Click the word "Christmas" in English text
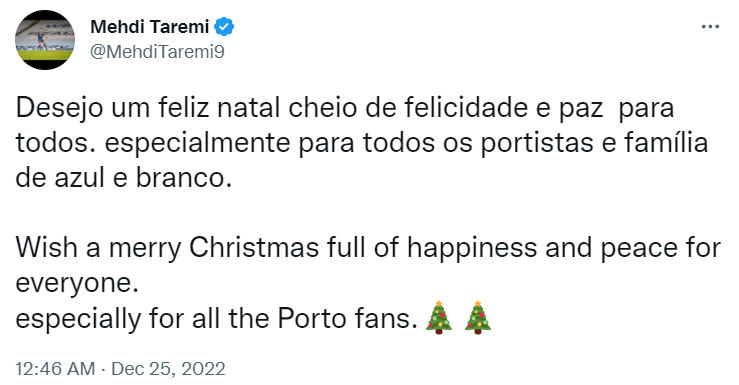 coord(254,248)
